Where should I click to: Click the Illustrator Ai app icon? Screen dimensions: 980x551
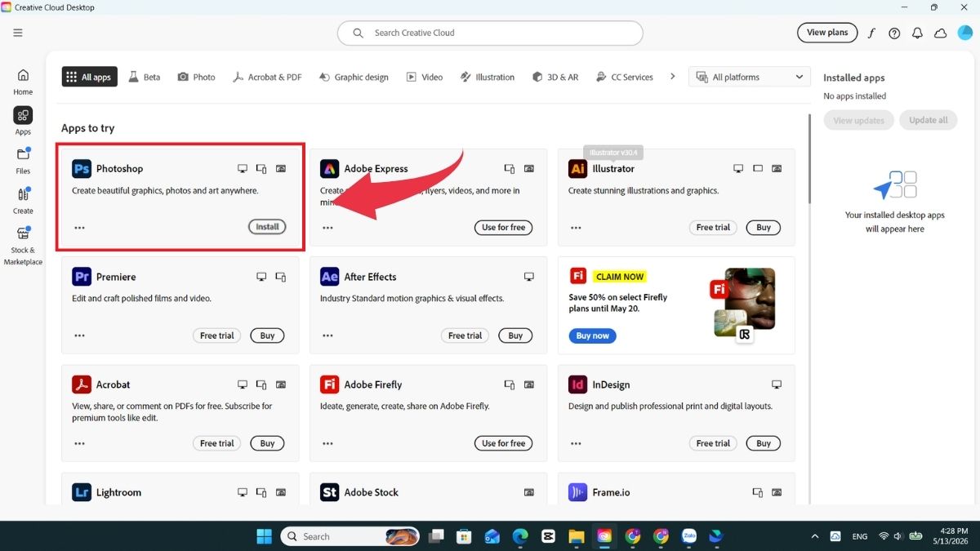click(578, 168)
